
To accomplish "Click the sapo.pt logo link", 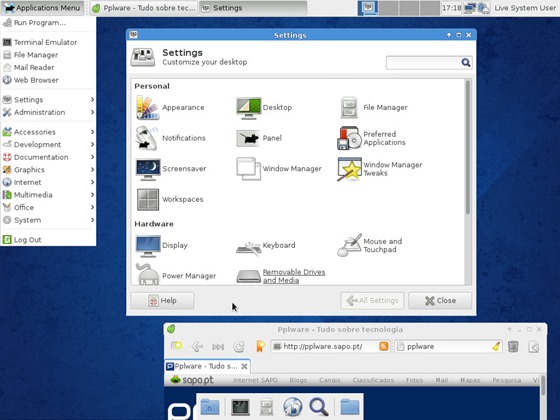I will (x=192, y=380).
